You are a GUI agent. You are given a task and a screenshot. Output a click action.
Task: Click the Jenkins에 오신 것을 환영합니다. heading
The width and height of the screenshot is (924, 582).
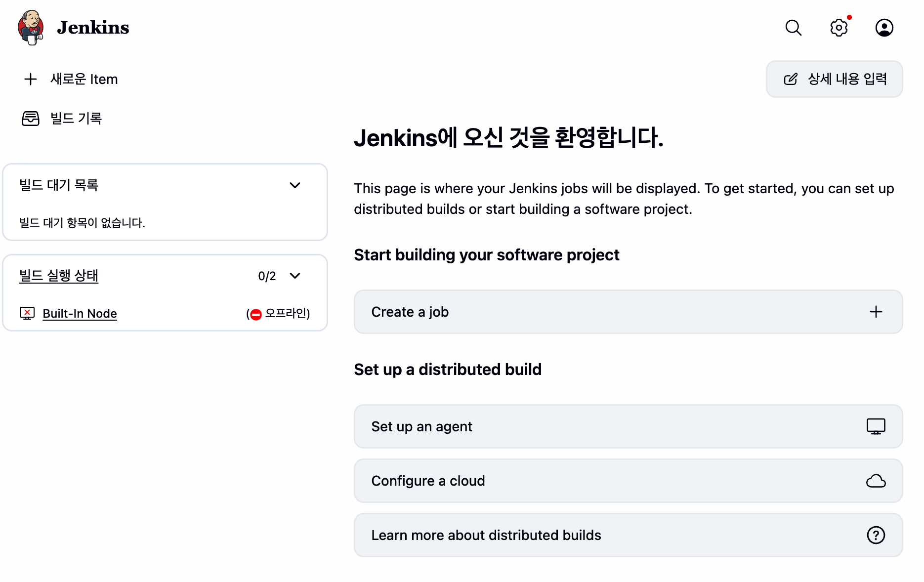[x=509, y=137]
